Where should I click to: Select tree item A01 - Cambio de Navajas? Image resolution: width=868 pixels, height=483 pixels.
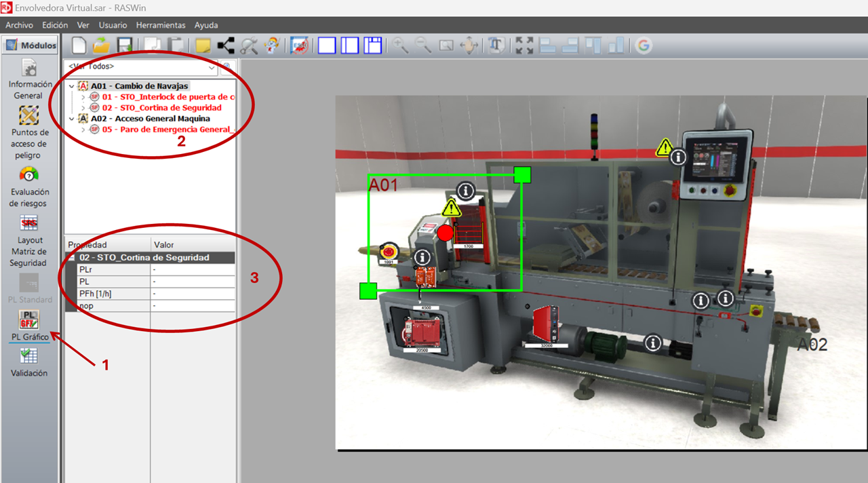click(140, 86)
